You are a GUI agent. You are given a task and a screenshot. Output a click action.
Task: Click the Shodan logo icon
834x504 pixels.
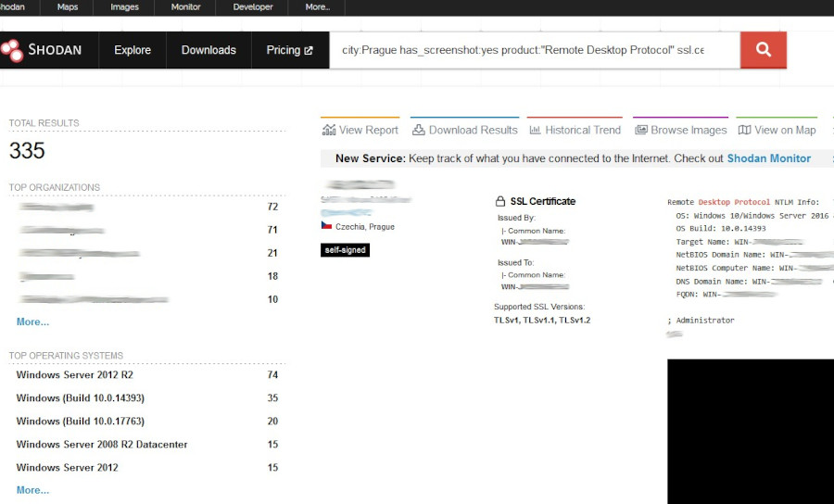(x=11, y=50)
